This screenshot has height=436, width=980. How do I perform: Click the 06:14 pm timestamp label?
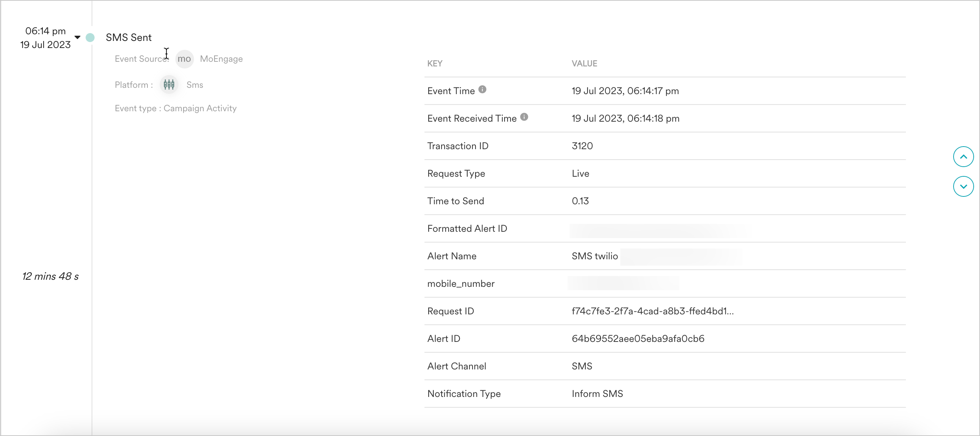(45, 31)
